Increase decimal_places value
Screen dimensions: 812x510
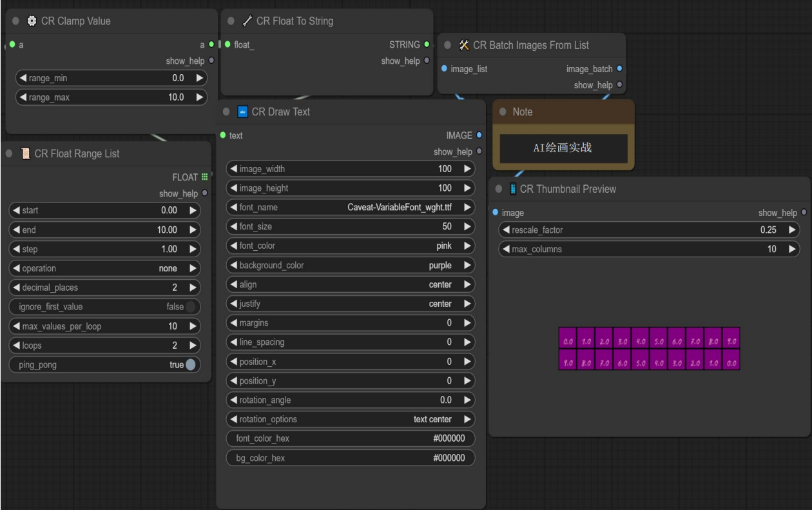point(192,288)
